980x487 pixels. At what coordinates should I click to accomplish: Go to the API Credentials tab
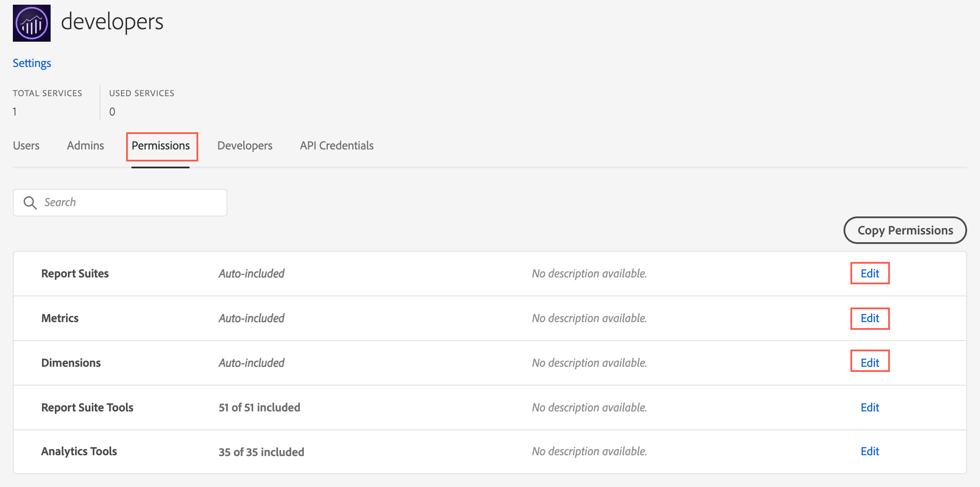(x=337, y=146)
